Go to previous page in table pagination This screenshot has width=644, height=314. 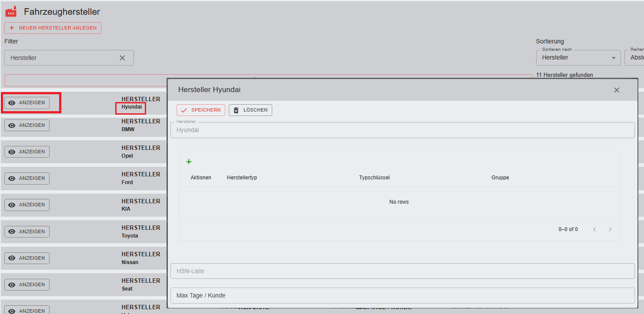(594, 229)
